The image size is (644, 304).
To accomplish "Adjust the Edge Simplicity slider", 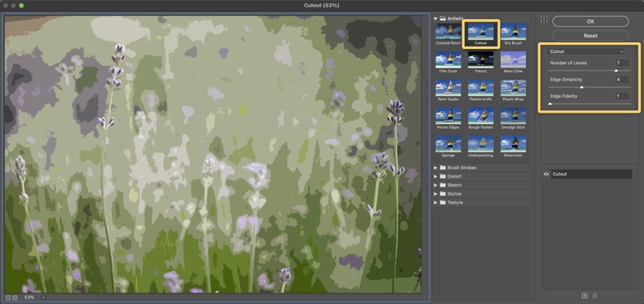I will [581, 87].
